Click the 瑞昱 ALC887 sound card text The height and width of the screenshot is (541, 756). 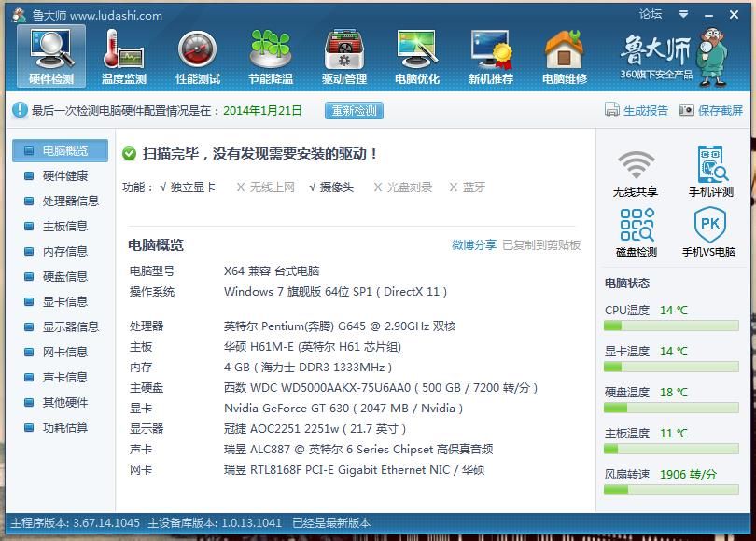point(358,449)
